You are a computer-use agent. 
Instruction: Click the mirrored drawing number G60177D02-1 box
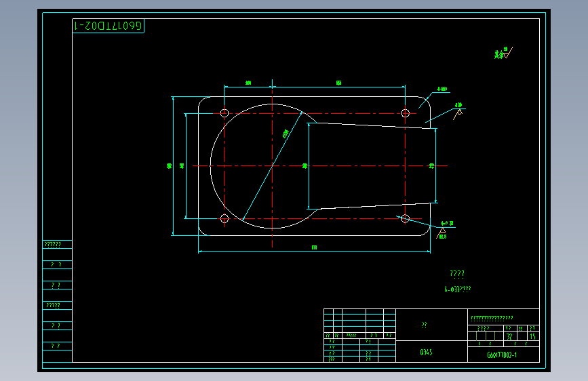pos(108,26)
